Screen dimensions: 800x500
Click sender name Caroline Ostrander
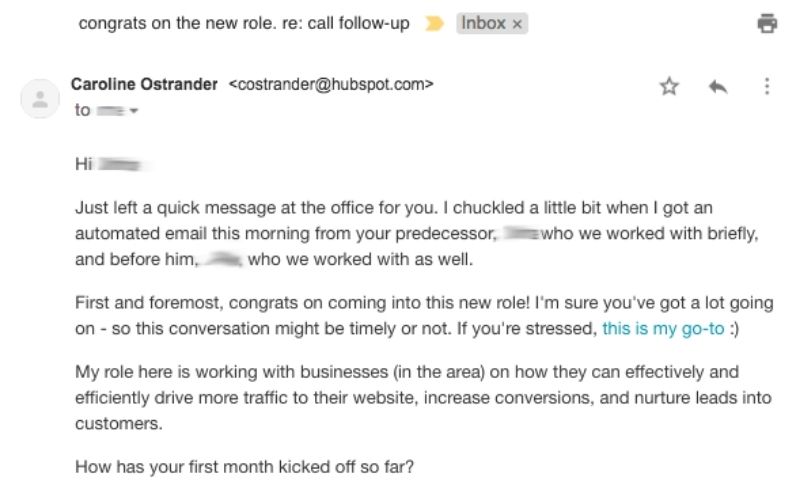click(x=144, y=85)
